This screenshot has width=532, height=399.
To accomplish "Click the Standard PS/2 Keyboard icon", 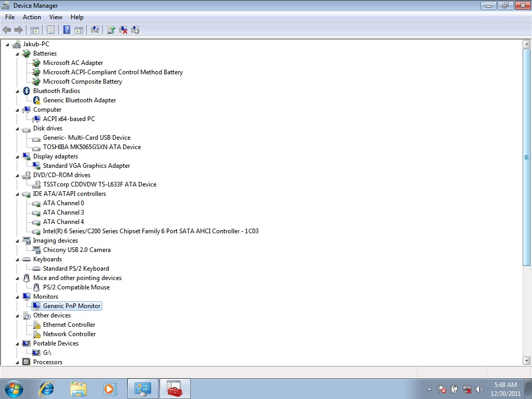I will [36, 269].
